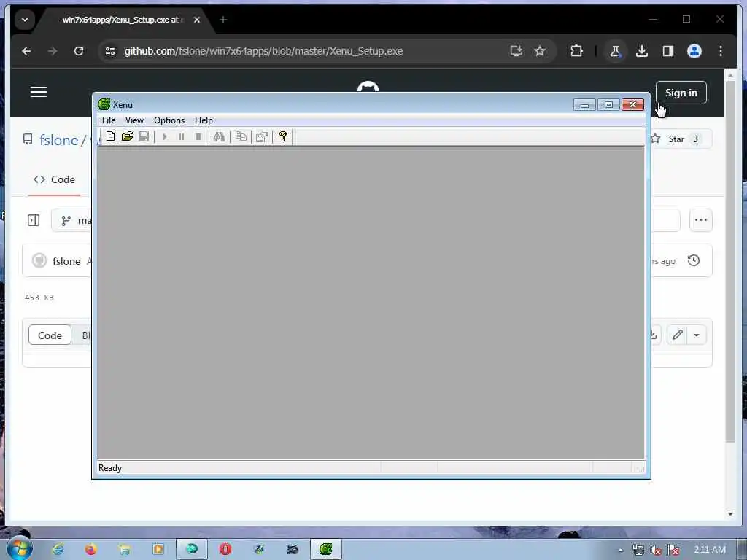Click the Chrome profile avatar icon
Viewport: 747px width, 560px height.
click(694, 51)
